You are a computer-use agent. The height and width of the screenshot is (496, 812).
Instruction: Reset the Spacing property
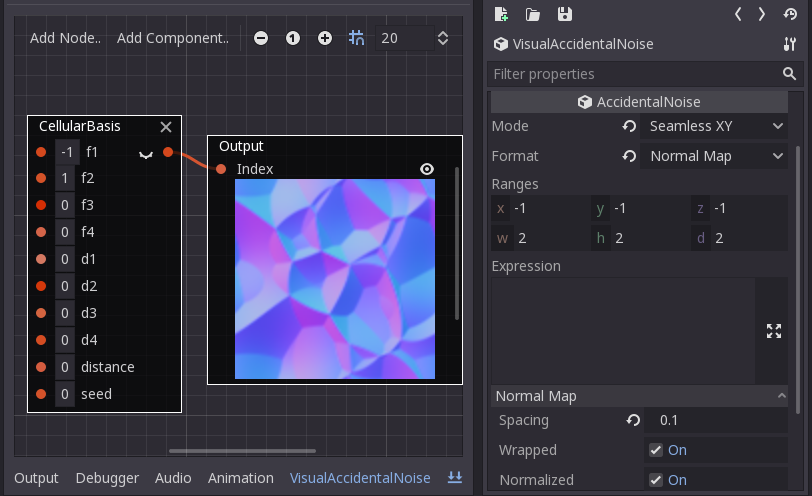pos(633,420)
